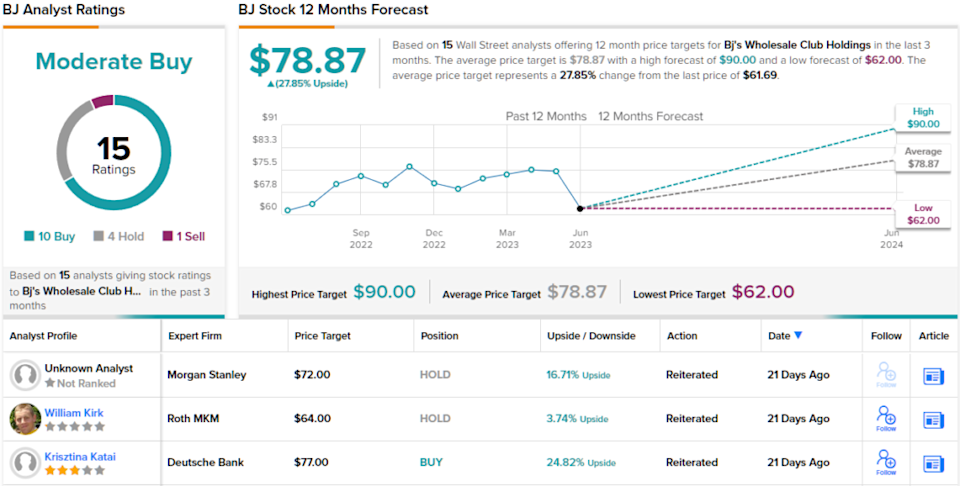Screen dimensions: 960x486
Task: Click the teal Buy legend swatch
Action: click(31, 237)
